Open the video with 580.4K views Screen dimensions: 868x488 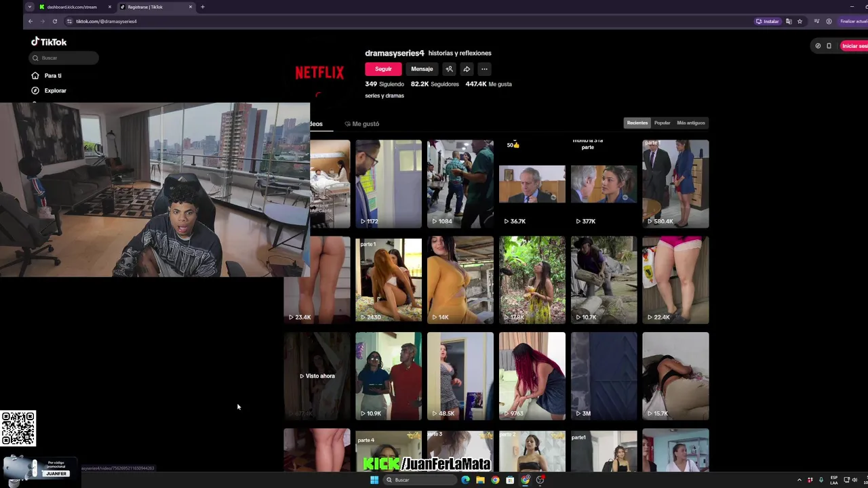tap(676, 184)
